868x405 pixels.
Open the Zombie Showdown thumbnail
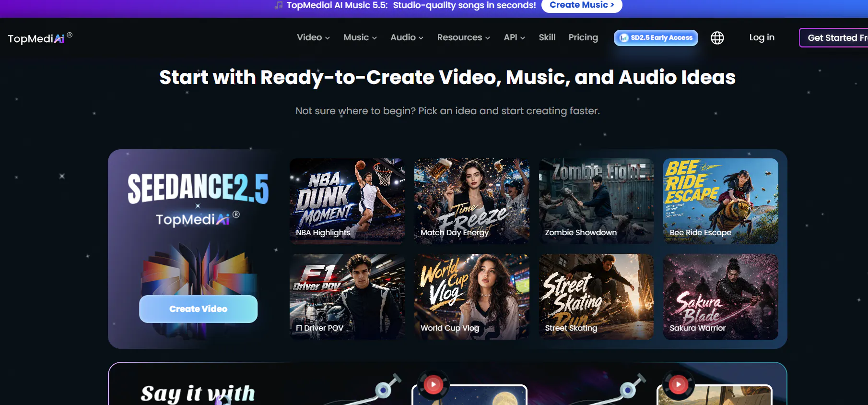tap(596, 201)
